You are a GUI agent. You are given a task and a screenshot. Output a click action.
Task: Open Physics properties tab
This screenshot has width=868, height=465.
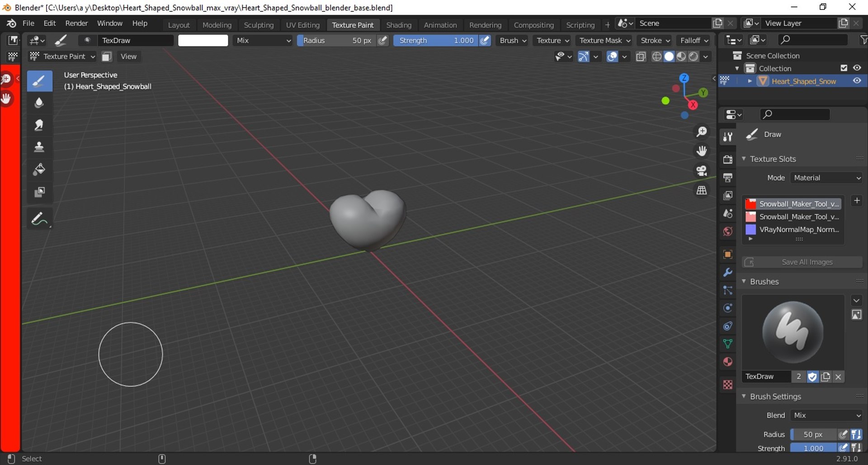(727, 308)
